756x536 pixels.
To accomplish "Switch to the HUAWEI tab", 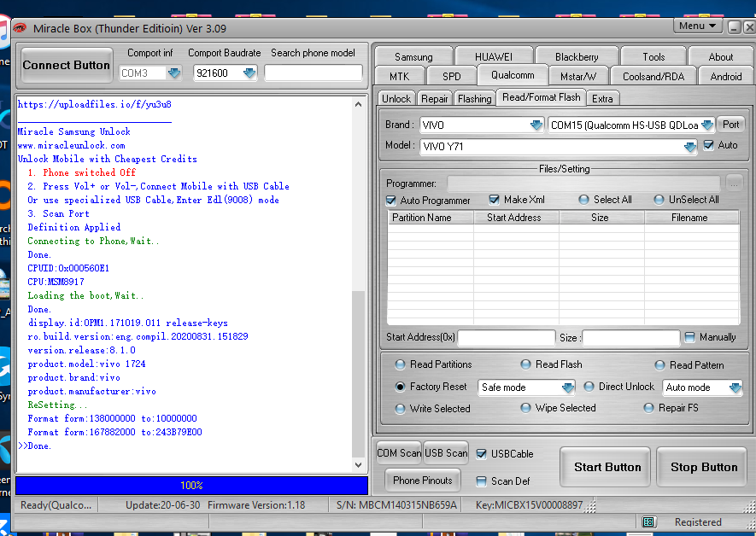I will point(494,57).
